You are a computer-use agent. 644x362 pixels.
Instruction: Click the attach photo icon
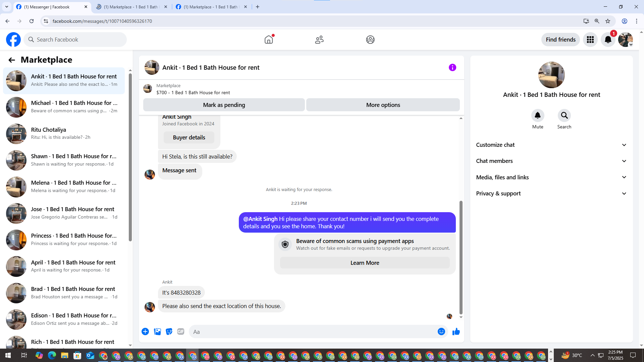pyautogui.click(x=157, y=332)
